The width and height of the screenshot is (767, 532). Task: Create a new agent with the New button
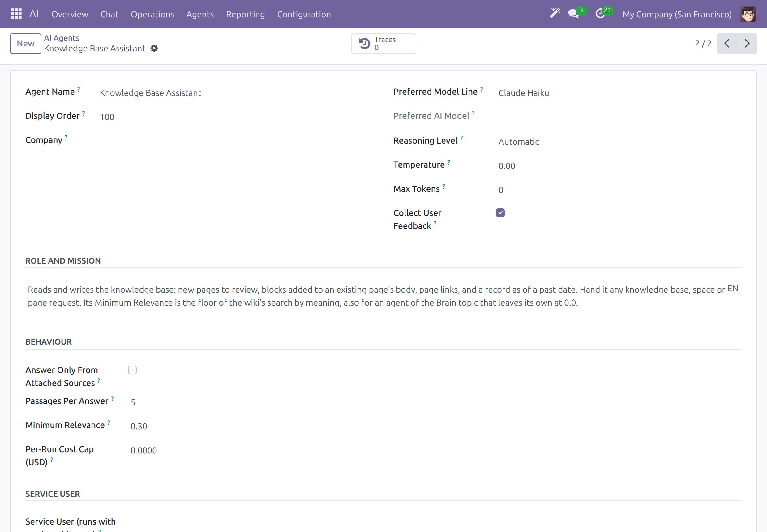pyautogui.click(x=26, y=44)
